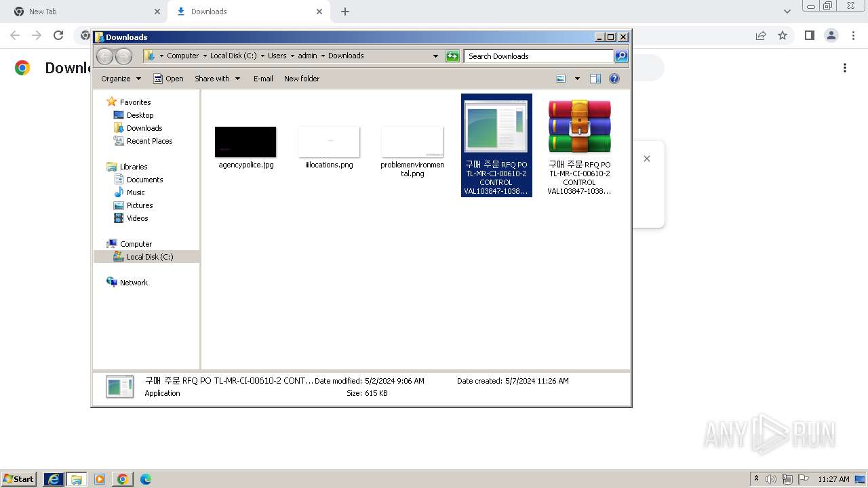This screenshot has width=868, height=488.
Task: Open Windows Explorer taskbar icon
Action: [x=77, y=479]
